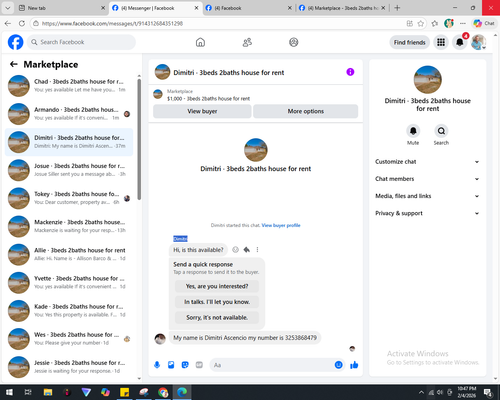Switch to the Marketplace 3beds 2baths browser tab

(x=342, y=8)
